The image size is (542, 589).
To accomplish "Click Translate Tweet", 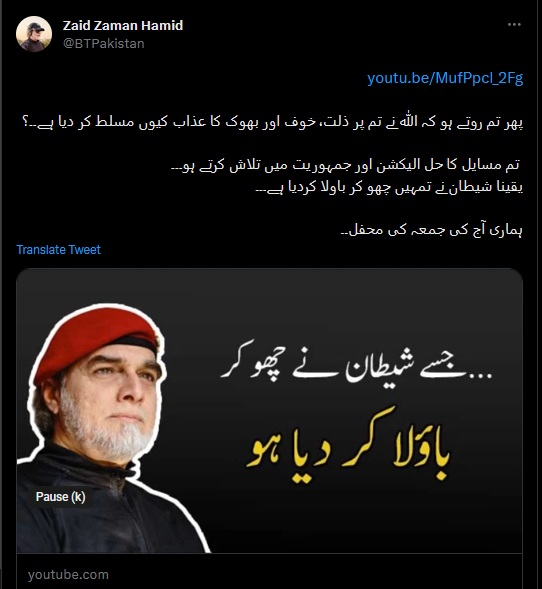I will [59, 249].
